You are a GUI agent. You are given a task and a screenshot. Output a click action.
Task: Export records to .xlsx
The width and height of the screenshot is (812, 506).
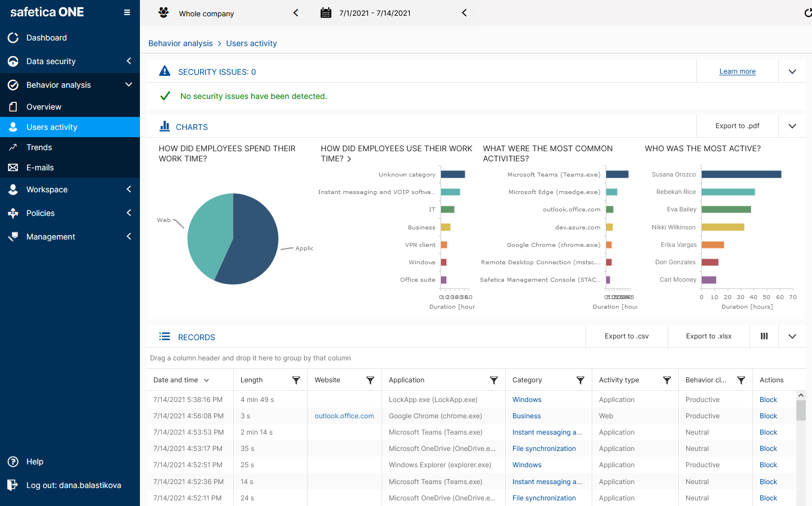point(709,336)
